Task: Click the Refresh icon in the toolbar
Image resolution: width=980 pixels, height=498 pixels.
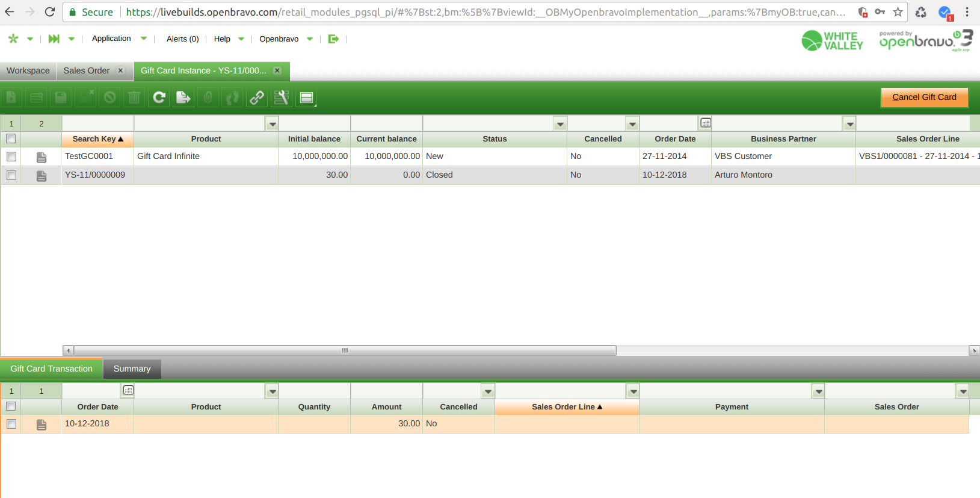Action: pyautogui.click(x=159, y=98)
